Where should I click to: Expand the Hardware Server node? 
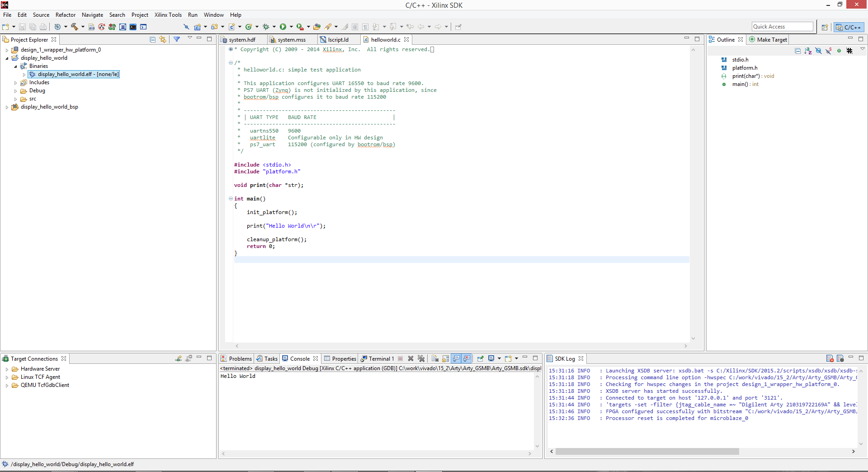(7, 369)
